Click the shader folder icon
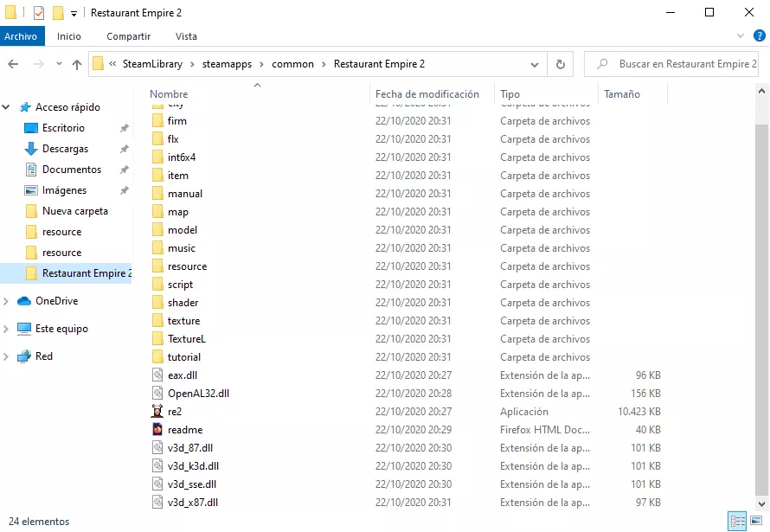This screenshot has height=532, width=770. click(x=157, y=302)
